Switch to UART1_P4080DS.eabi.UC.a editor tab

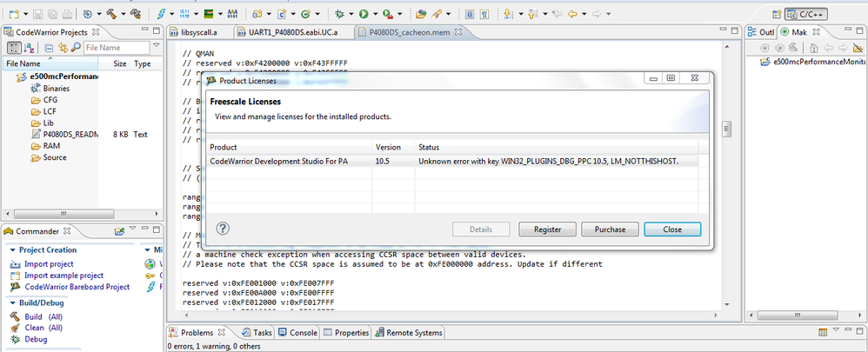294,33
